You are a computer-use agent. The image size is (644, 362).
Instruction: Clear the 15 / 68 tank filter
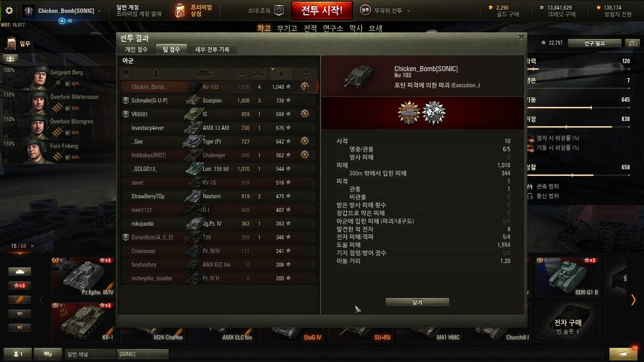[x=33, y=246]
